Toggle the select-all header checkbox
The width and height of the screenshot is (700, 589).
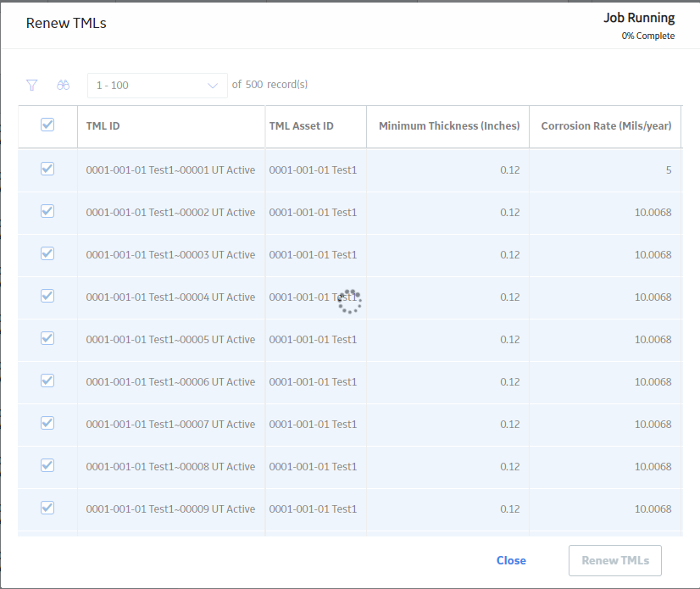tap(47, 125)
